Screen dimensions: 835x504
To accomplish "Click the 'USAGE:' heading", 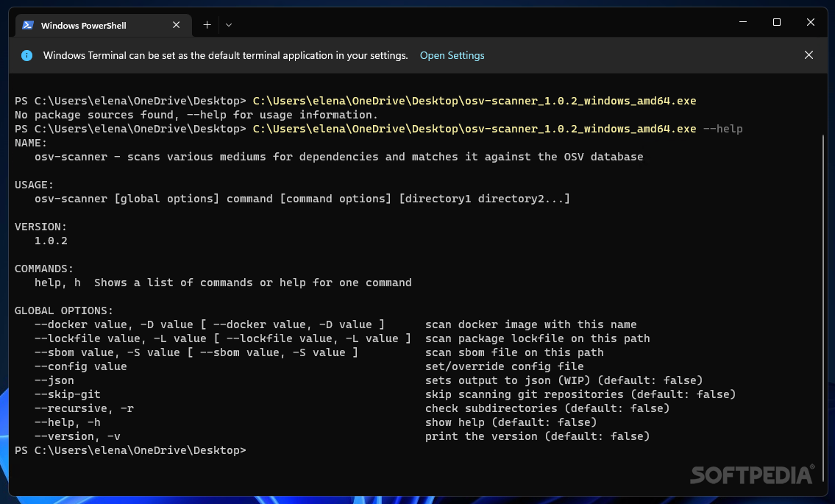I will pos(34,185).
